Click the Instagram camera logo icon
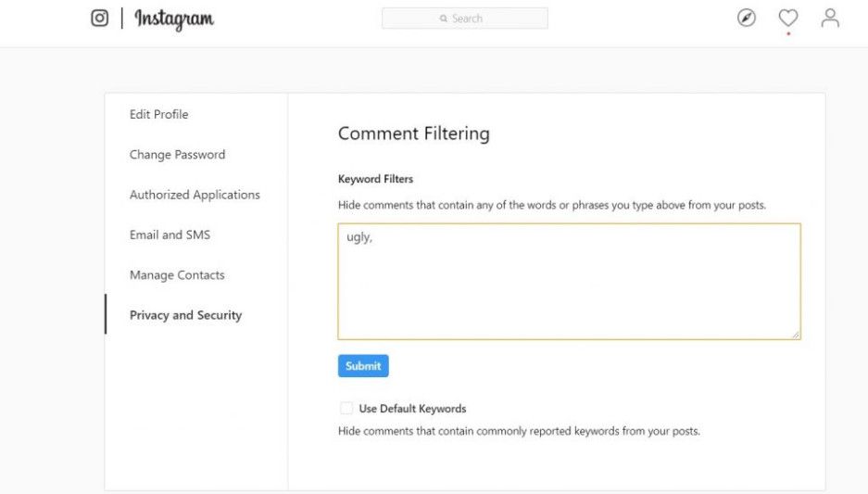868x494 pixels. (x=100, y=19)
